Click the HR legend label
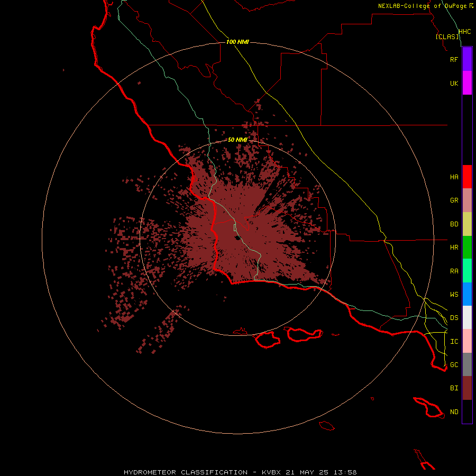Screen dimensions: 476x476 pyautogui.click(x=454, y=248)
